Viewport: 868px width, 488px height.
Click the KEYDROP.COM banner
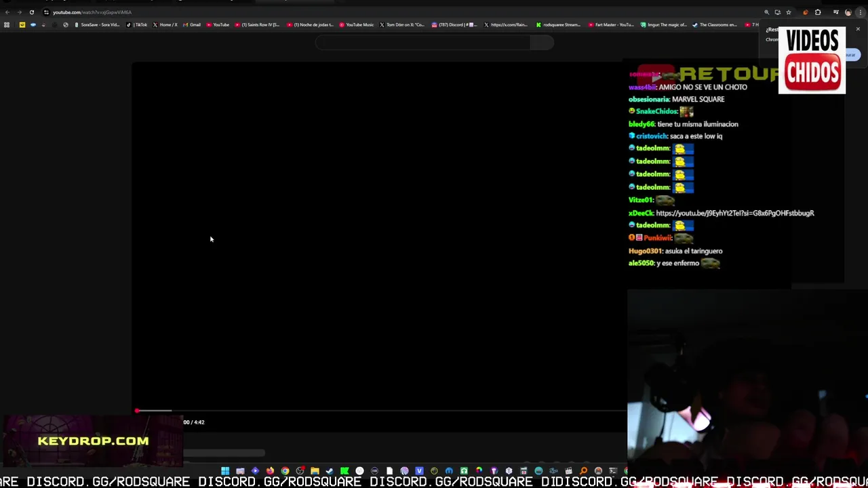[93, 441]
